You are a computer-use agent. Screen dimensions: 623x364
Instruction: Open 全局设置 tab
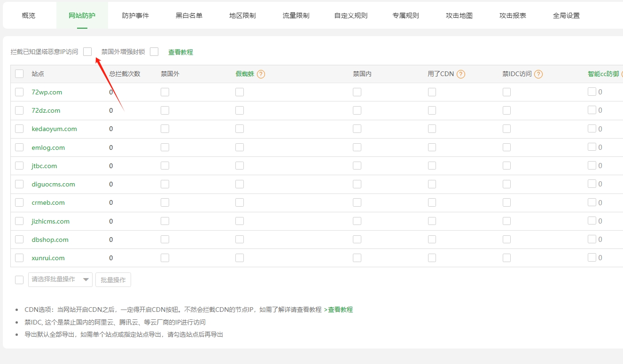566,15
